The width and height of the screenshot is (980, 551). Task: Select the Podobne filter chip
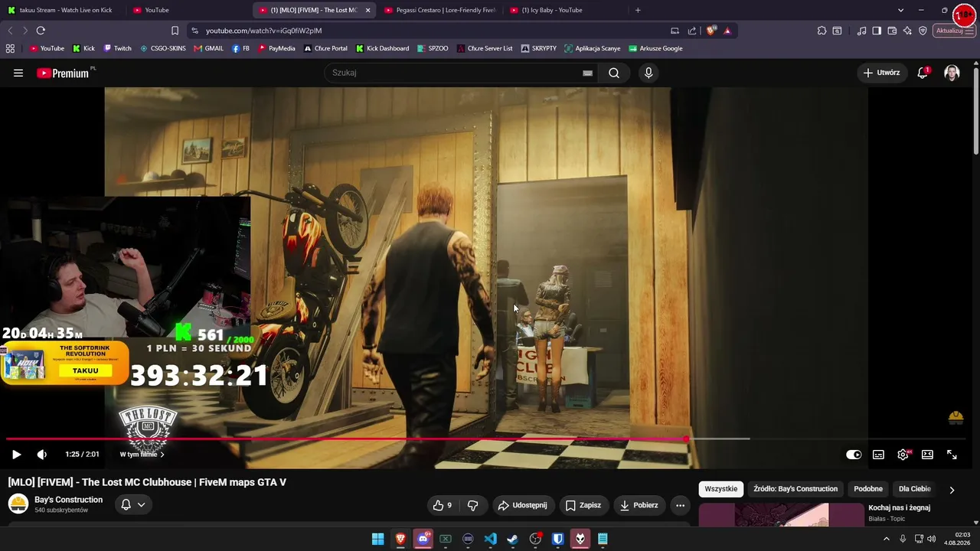point(868,489)
